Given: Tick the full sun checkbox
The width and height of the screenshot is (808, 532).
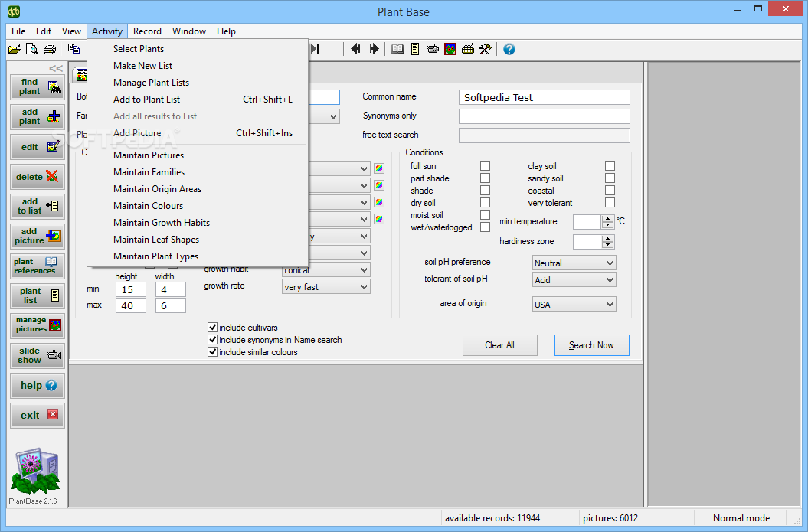Looking at the screenshot, I should tap(485, 166).
